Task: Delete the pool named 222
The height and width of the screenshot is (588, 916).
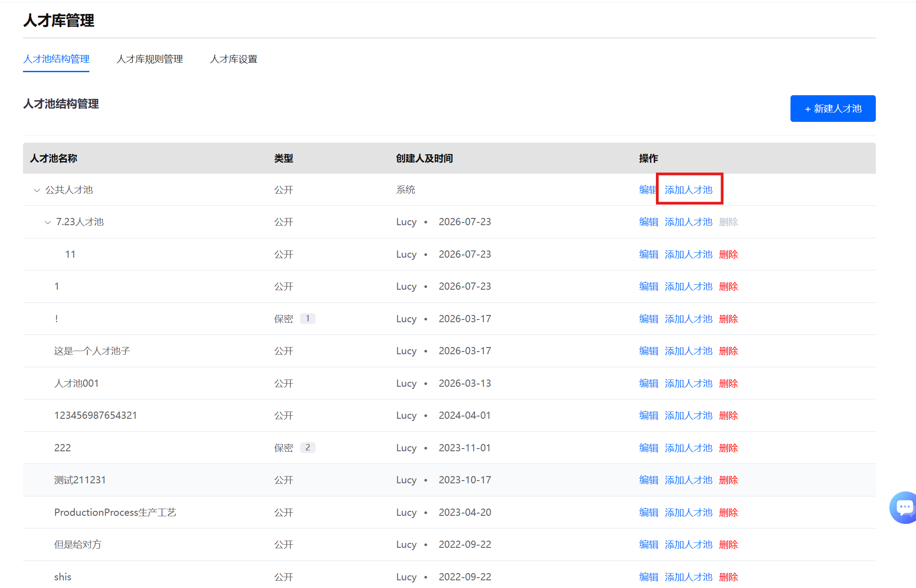Action: (x=729, y=448)
